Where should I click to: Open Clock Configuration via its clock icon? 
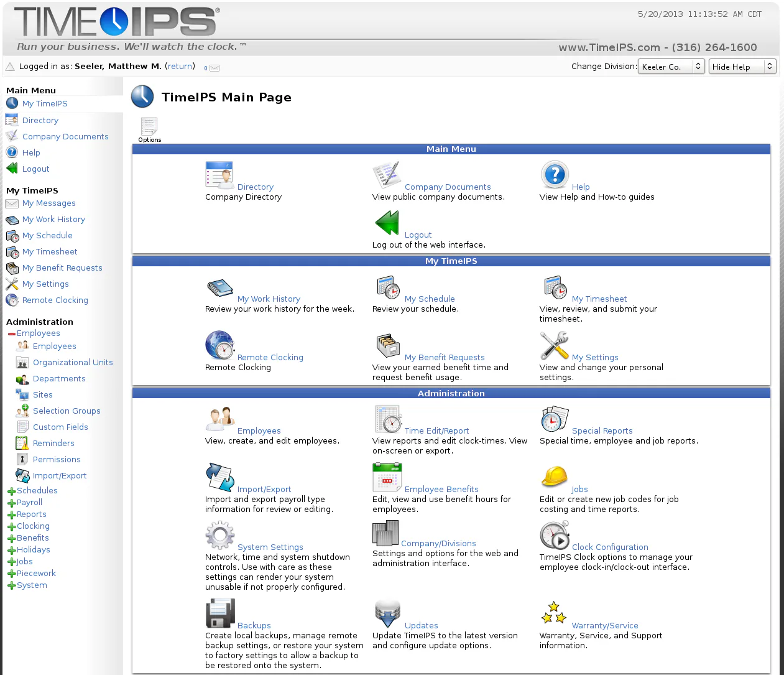[x=554, y=534]
